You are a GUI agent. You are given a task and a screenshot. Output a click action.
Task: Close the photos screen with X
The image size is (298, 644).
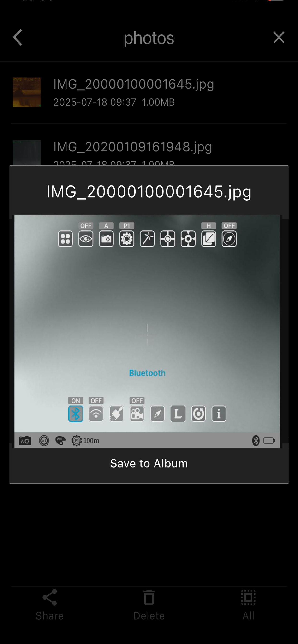pos(279,38)
